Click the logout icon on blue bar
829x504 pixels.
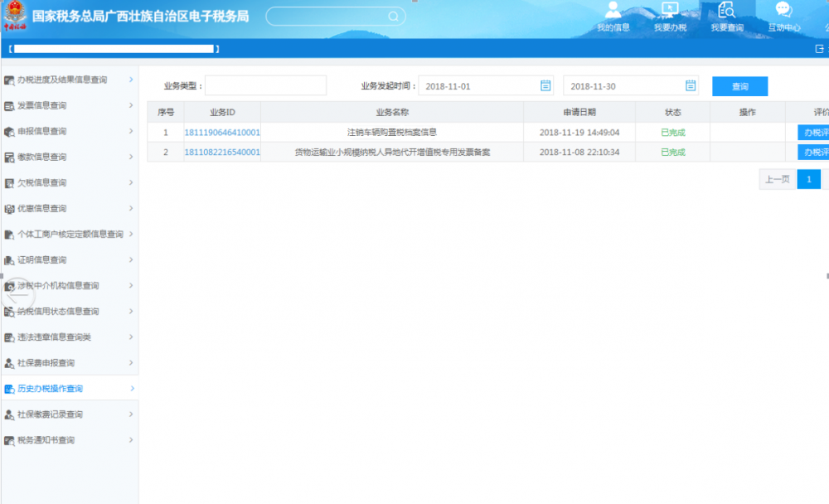tap(820, 49)
